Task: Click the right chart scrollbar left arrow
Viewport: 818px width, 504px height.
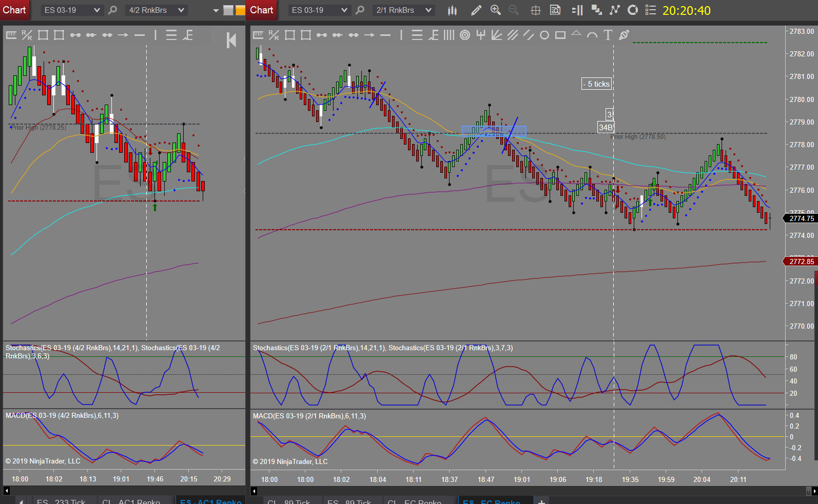Action: (x=254, y=491)
